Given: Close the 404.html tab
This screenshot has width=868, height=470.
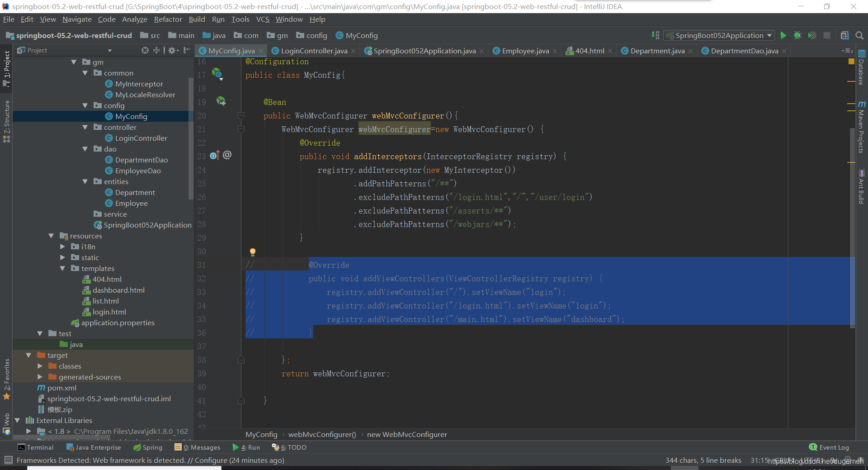Looking at the screenshot, I should pyautogui.click(x=610, y=51).
